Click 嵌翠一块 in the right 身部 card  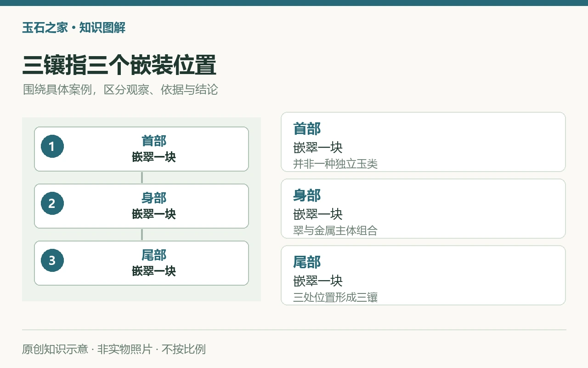[x=318, y=214]
